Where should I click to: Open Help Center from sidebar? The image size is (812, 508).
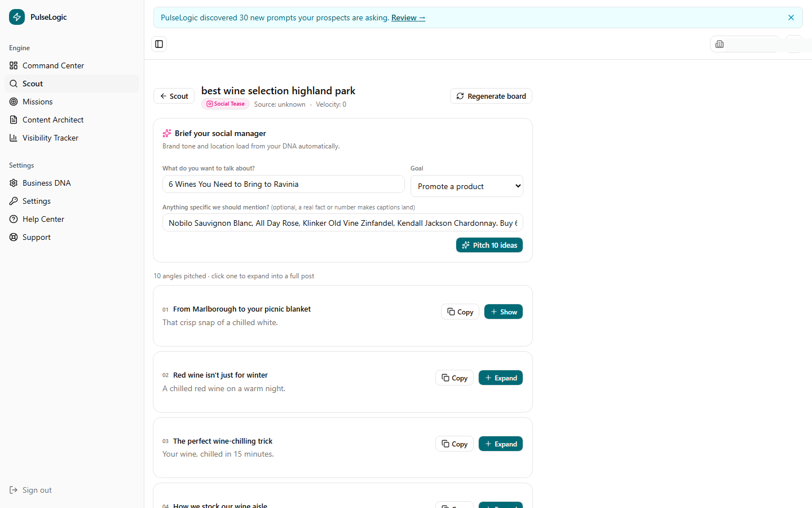tap(72, 219)
